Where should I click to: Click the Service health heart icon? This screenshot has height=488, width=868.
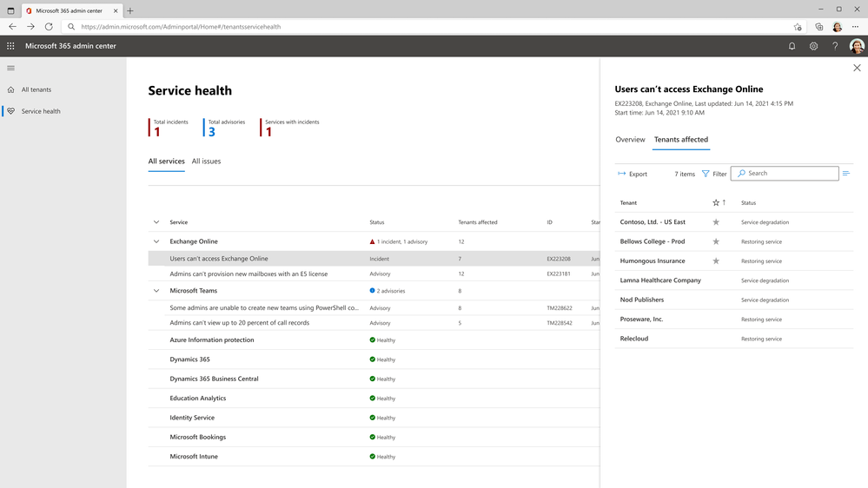(10, 111)
